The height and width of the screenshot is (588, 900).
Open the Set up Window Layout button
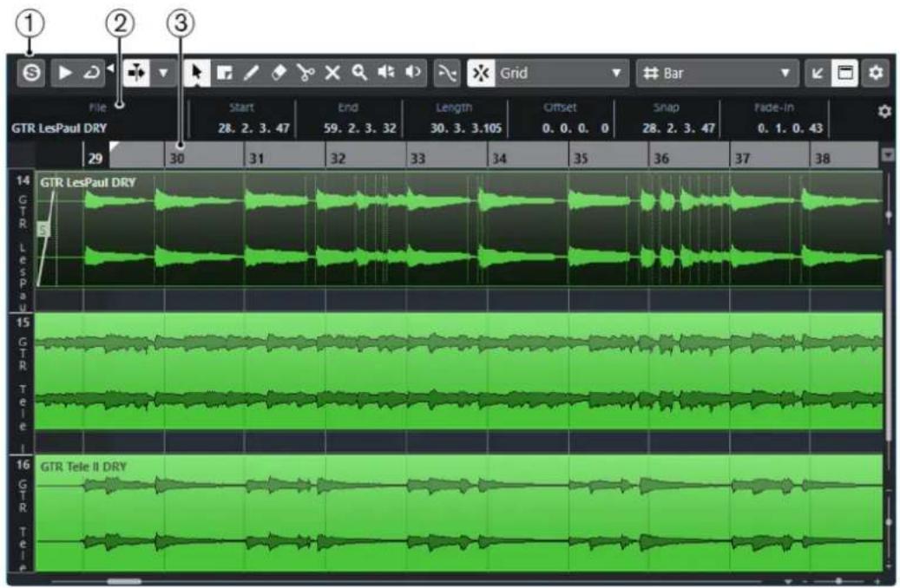(x=845, y=73)
